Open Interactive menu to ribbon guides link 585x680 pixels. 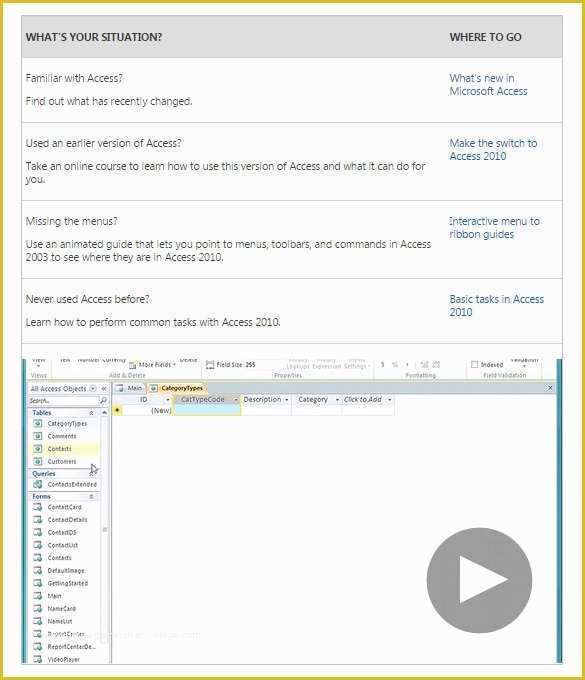[494, 228]
